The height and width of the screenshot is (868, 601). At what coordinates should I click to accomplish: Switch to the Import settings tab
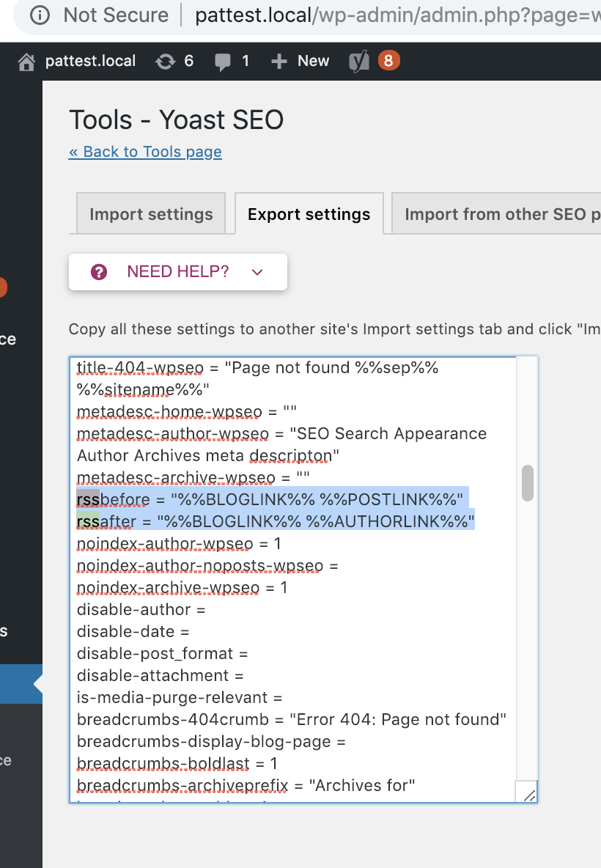150,213
